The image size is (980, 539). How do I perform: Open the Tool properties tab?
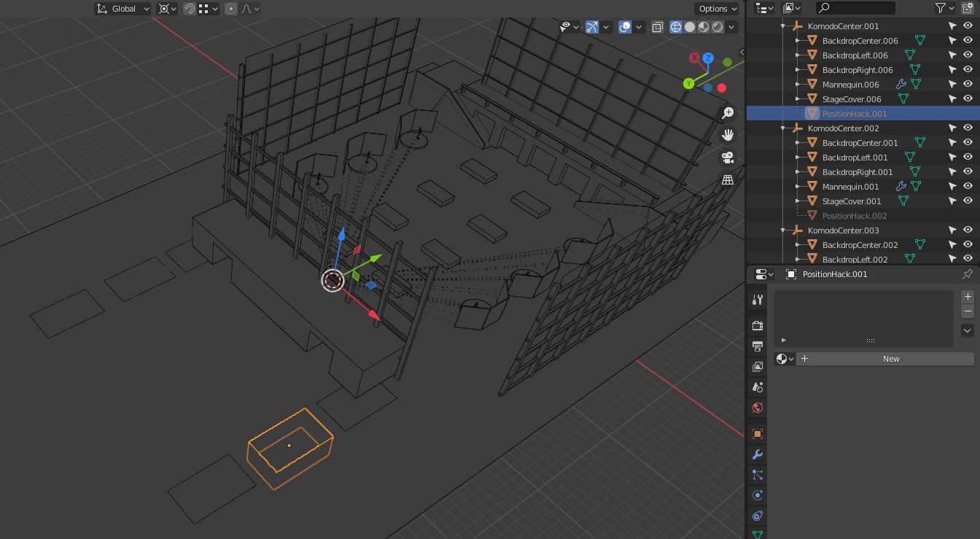[x=757, y=300]
